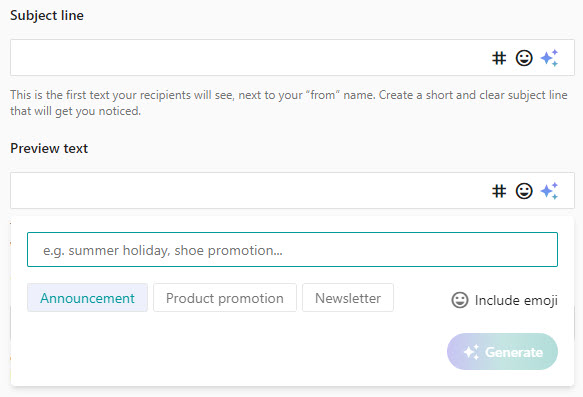583x397 pixels.
Task: Select the Product promotion type chip
Action: coord(225,298)
